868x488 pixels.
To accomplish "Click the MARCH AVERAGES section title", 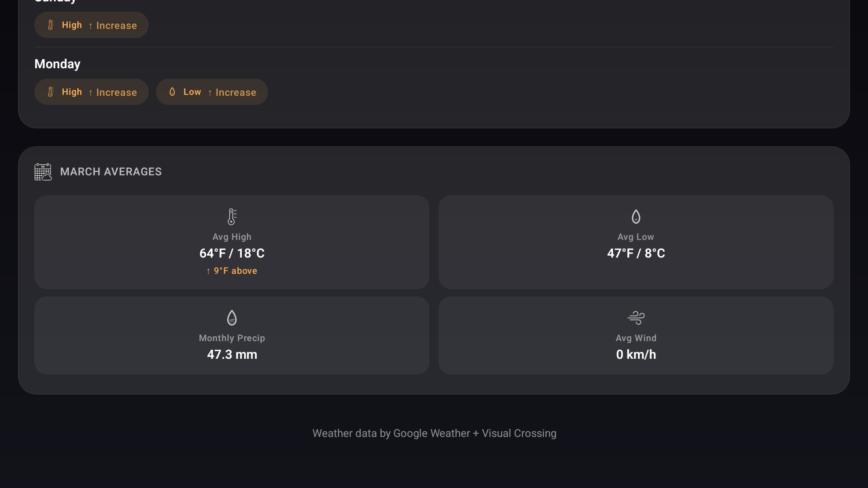I will 111,172.
